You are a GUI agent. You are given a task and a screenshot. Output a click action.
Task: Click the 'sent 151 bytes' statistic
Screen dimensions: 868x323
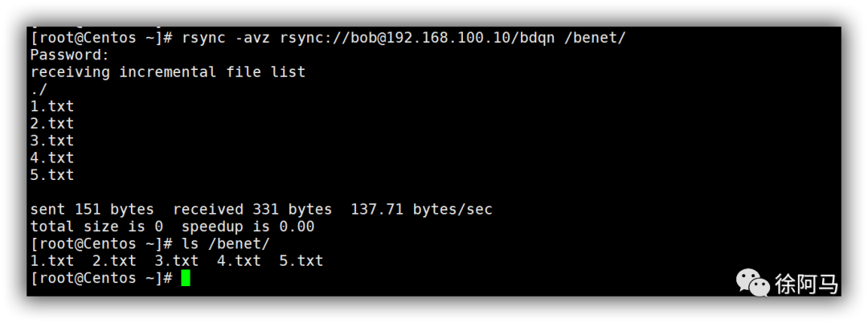pos(92,210)
